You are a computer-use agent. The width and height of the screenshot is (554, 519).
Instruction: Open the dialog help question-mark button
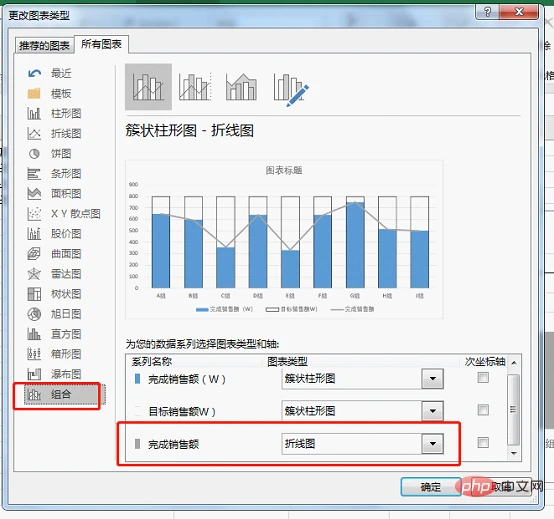[x=488, y=12]
